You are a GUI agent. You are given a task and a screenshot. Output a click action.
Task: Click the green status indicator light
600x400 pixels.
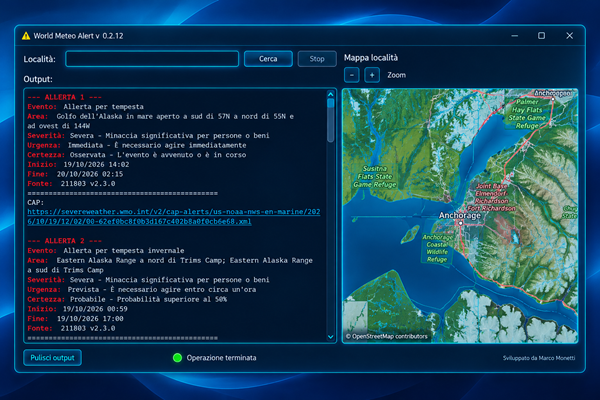click(x=177, y=358)
